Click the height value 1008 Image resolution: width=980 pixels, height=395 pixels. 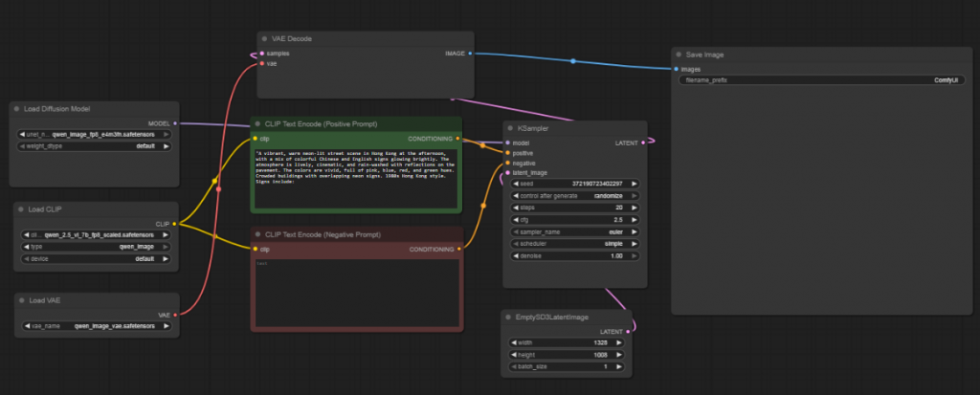(x=601, y=355)
